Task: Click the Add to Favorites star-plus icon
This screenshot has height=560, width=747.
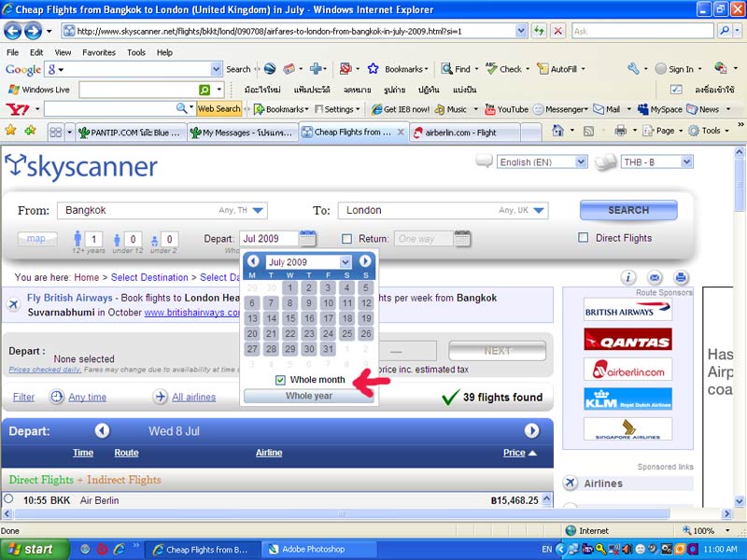Action: pyautogui.click(x=30, y=130)
